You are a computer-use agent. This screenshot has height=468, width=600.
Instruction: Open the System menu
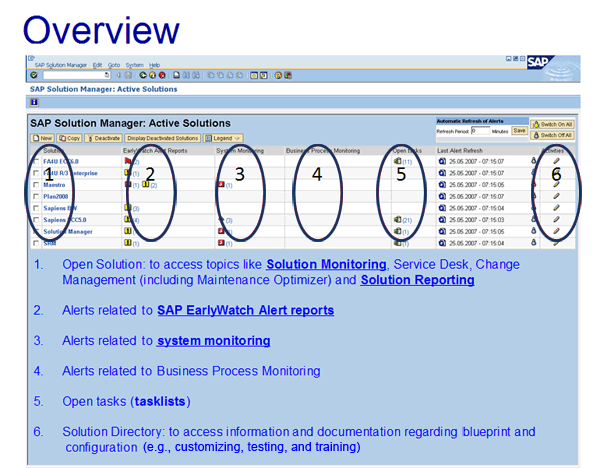click(x=134, y=64)
